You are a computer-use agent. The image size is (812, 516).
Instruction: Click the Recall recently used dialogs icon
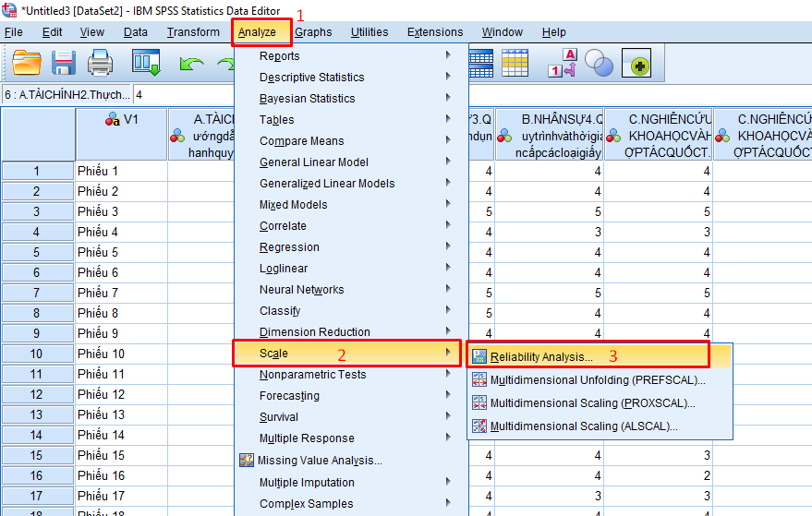146,63
